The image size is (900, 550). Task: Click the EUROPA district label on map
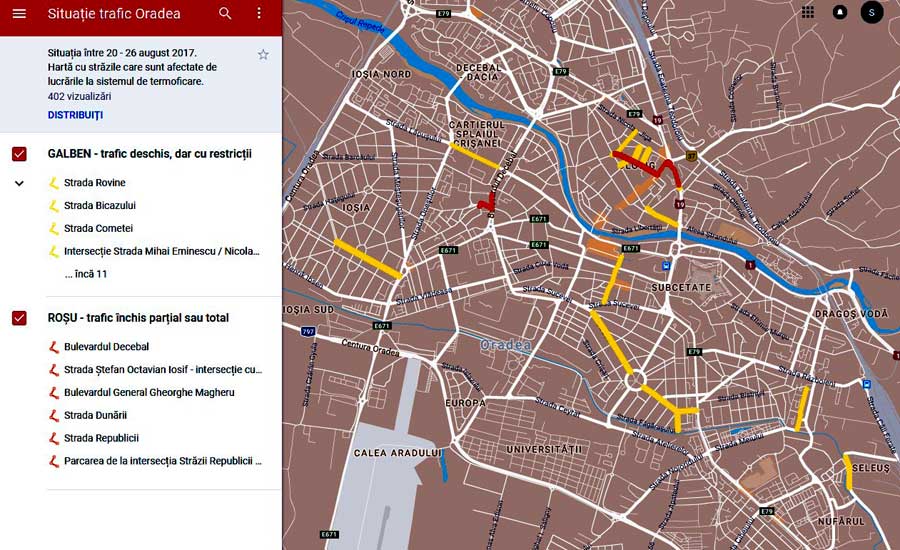point(465,403)
